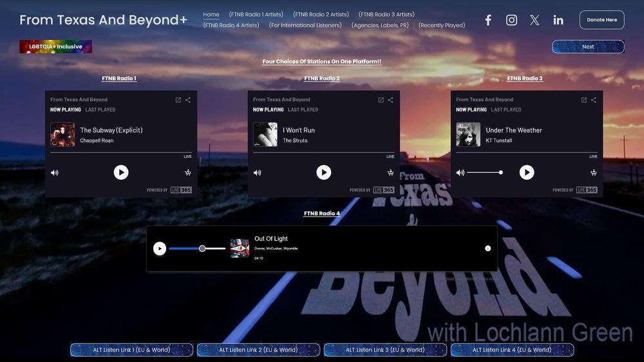Screen dimensions: 644x362
Task: Open the LinkedIn social icon
Action: point(558,20)
